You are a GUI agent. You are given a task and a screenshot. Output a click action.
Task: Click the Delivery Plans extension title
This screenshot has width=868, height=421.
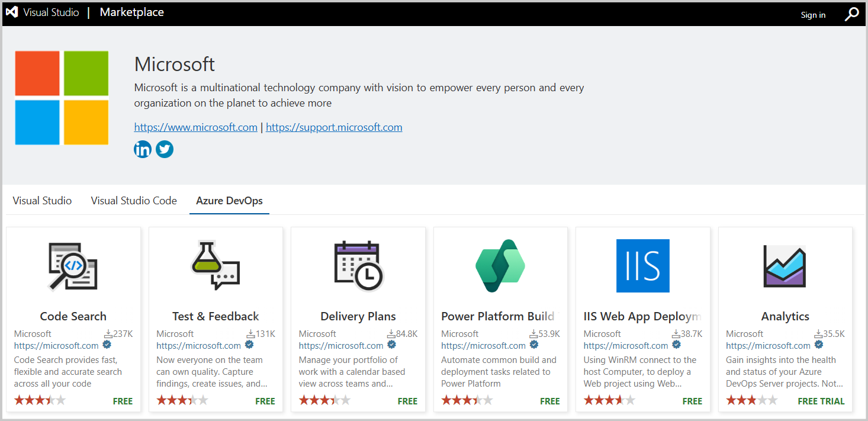coord(358,316)
